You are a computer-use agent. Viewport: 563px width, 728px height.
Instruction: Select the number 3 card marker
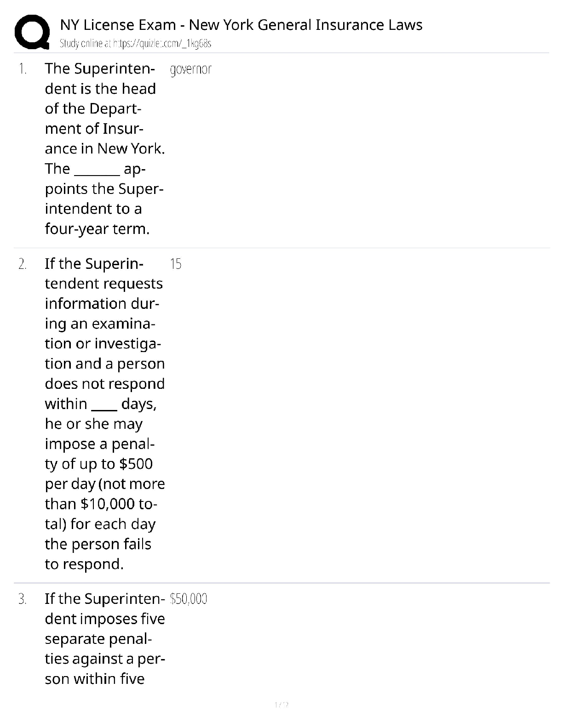click(23, 599)
